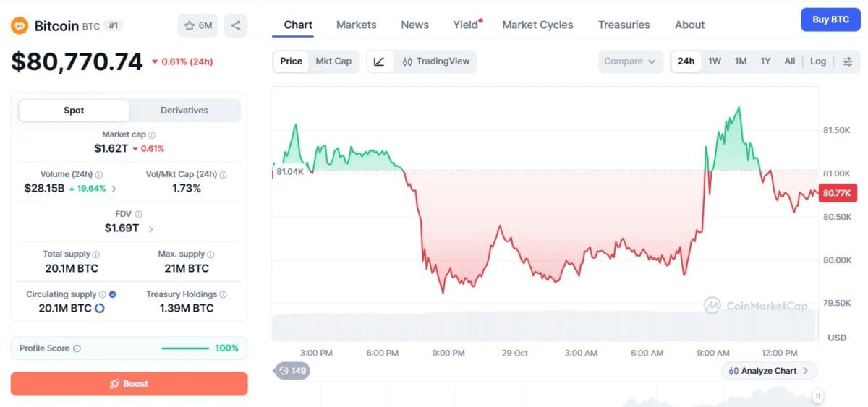This screenshot has height=407, width=868.
Task: Expand Volume (24h) details arrow
Action: point(114,189)
